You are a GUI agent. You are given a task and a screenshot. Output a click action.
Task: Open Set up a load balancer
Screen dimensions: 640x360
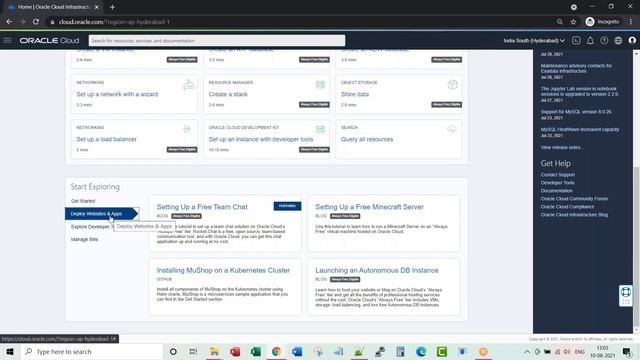[107, 139]
